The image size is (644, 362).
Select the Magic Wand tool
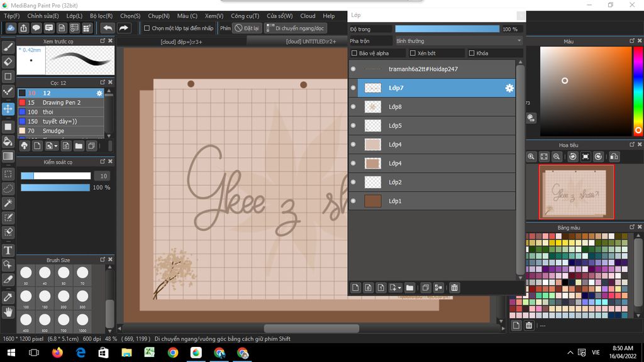8,203
